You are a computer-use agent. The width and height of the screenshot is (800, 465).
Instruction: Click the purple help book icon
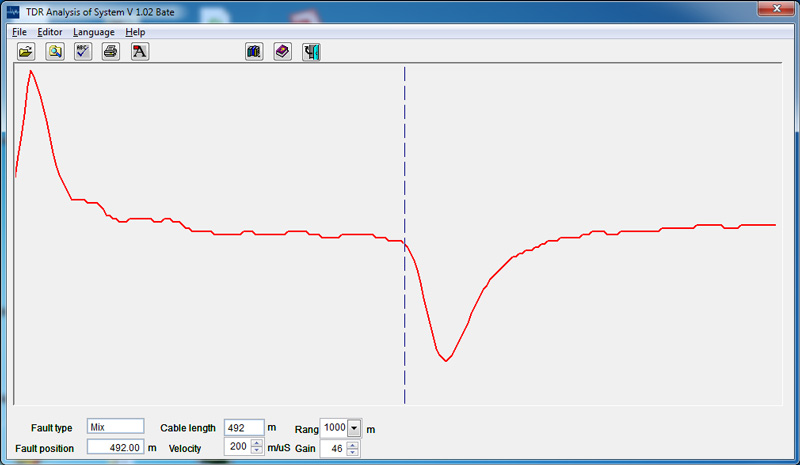(x=282, y=52)
